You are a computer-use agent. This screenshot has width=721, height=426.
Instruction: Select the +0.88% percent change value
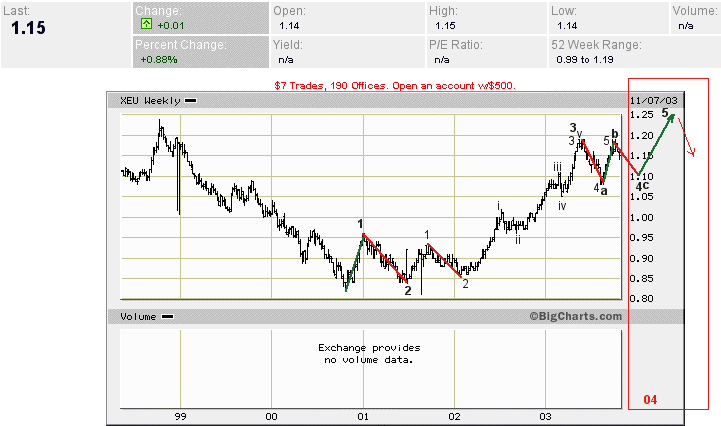coord(159,60)
